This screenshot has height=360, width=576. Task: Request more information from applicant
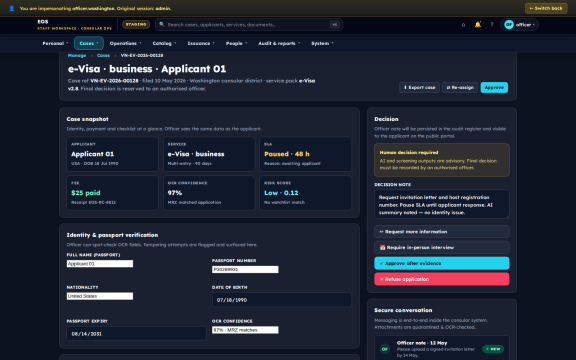(442, 232)
